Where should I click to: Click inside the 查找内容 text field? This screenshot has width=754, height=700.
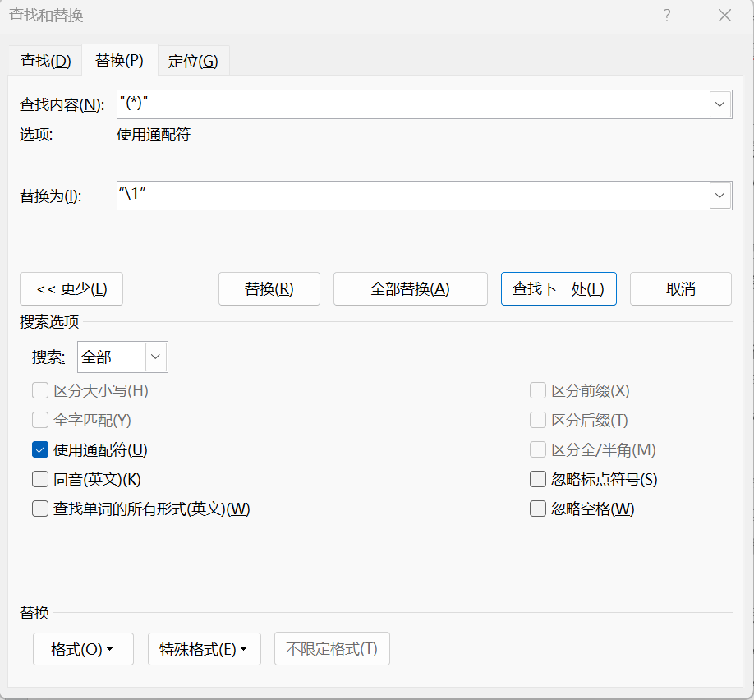(411, 104)
